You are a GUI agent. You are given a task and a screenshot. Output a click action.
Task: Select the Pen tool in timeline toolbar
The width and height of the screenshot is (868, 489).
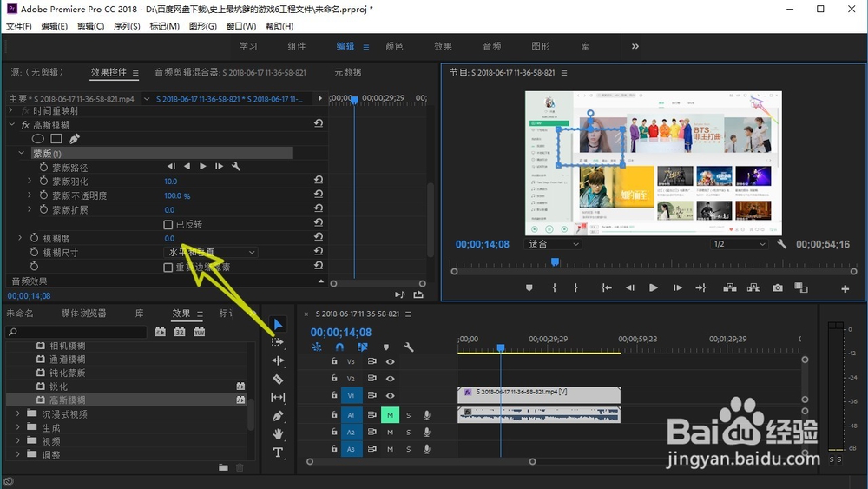(278, 416)
